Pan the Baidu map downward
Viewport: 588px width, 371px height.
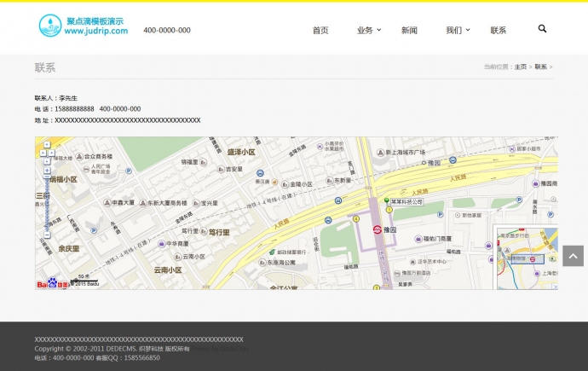click(47, 161)
